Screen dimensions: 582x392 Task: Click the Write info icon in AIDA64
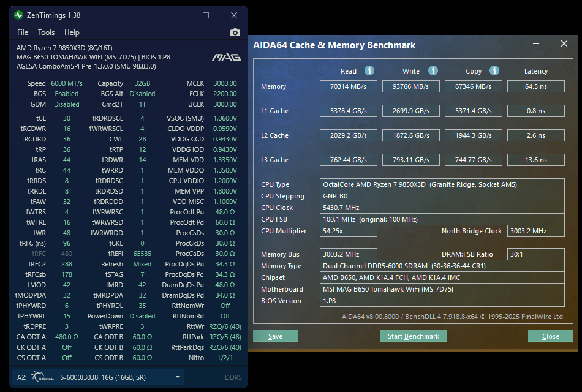pyautogui.click(x=433, y=70)
